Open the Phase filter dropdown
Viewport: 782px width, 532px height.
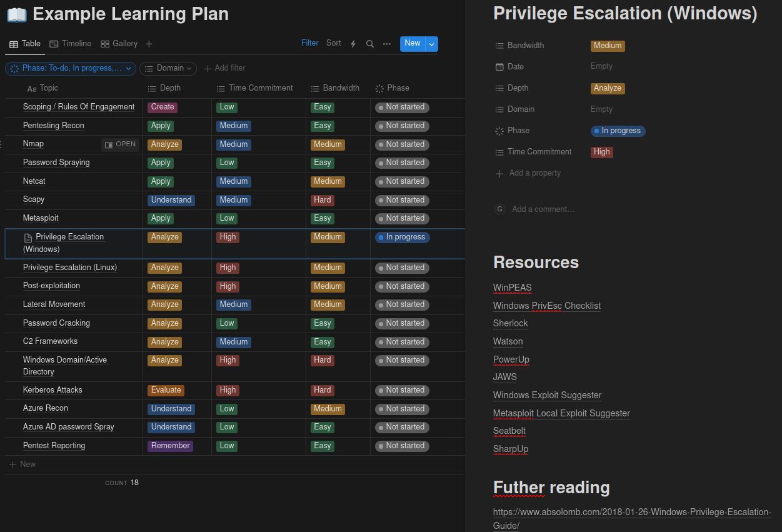71,68
